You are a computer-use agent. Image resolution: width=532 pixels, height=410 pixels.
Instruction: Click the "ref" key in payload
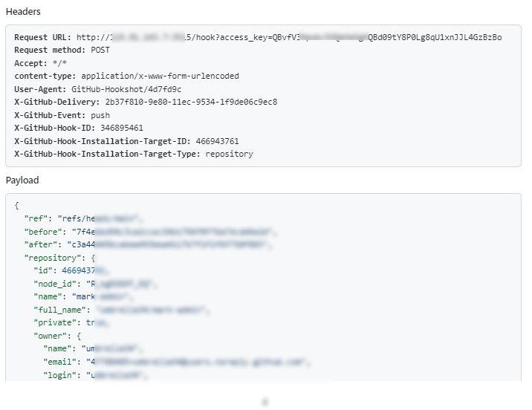33,218
